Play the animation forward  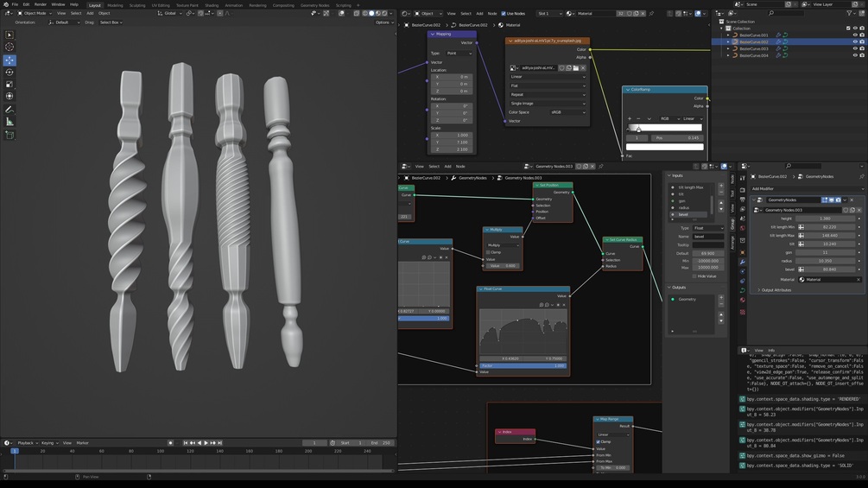point(206,442)
